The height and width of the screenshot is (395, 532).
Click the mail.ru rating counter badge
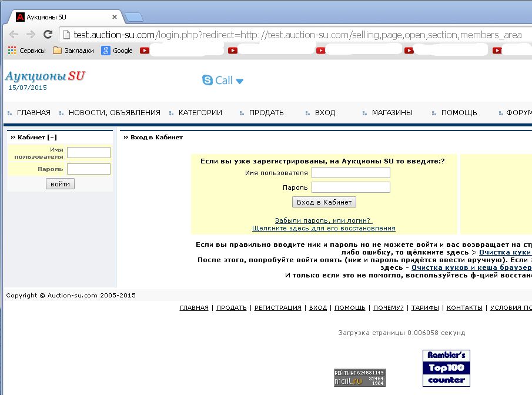click(360, 377)
